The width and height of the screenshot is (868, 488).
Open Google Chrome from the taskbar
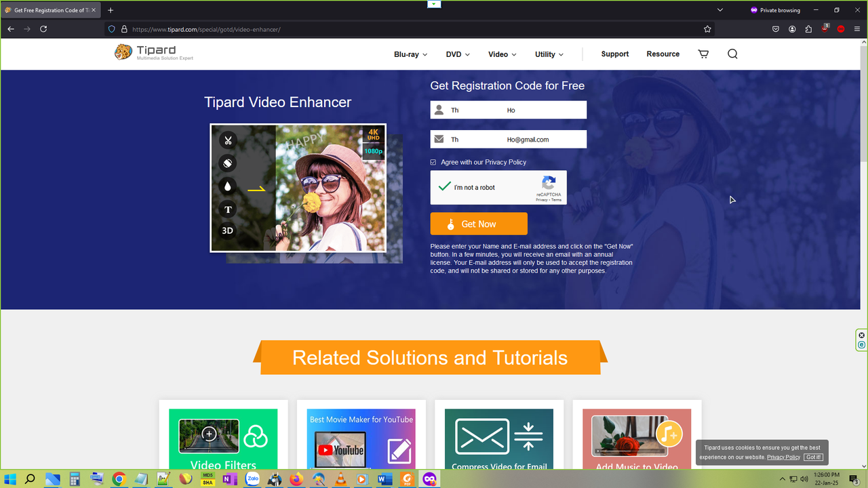pyautogui.click(x=119, y=479)
